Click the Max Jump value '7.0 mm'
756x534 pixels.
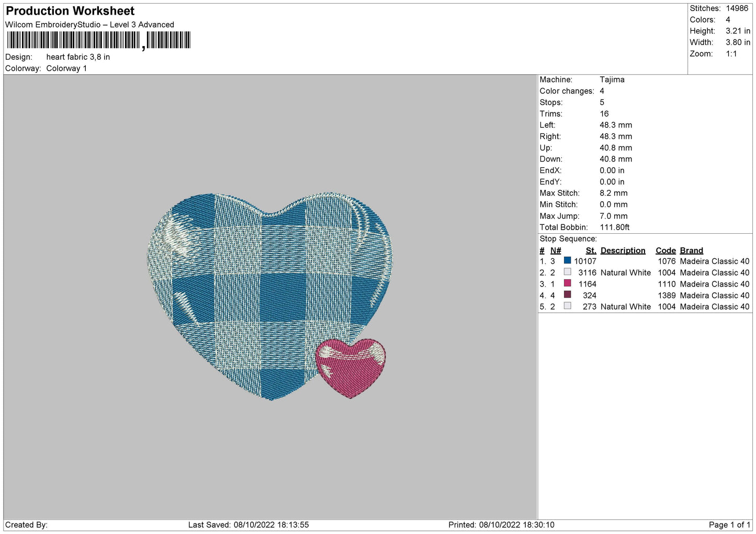pos(613,216)
